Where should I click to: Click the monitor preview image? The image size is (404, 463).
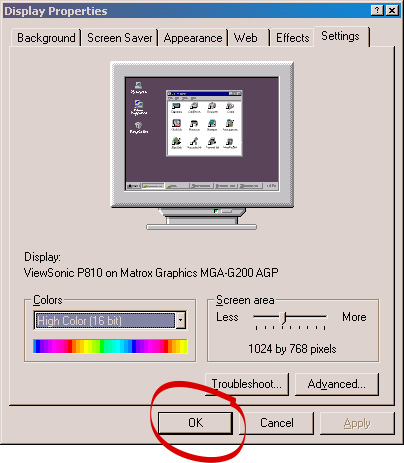click(x=202, y=146)
